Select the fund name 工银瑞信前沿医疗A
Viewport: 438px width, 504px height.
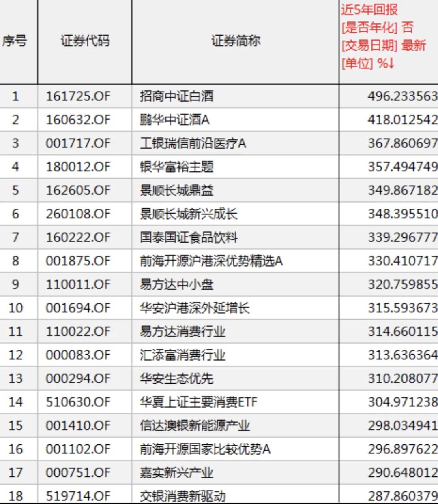pyautogui.click(x=193, y=143)
